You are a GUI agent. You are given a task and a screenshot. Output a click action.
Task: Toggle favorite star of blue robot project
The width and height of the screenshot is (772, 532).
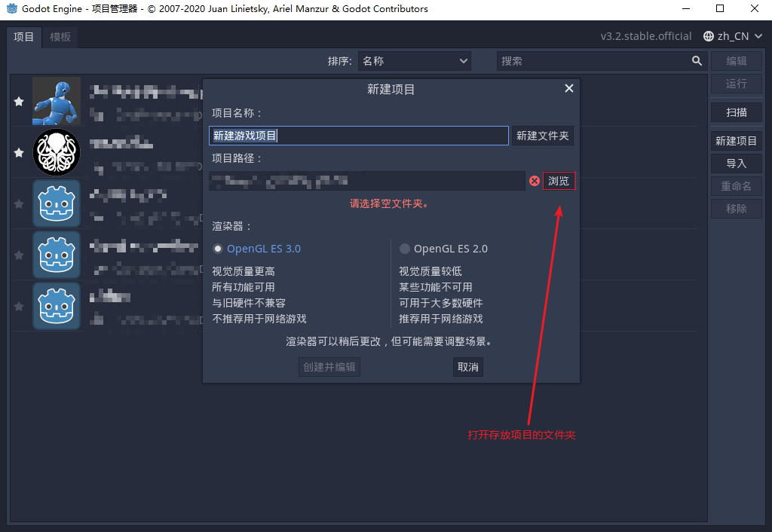tap(19, 102)
